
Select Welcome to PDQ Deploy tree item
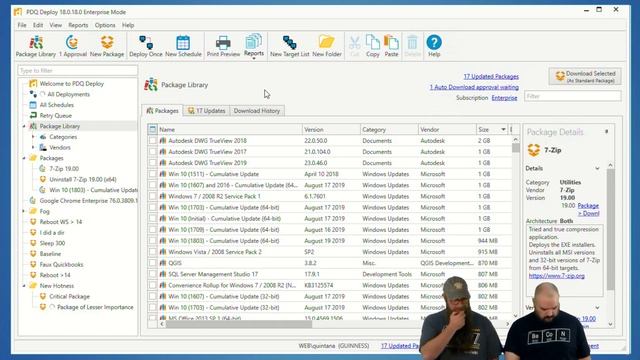tap(71, 84)
